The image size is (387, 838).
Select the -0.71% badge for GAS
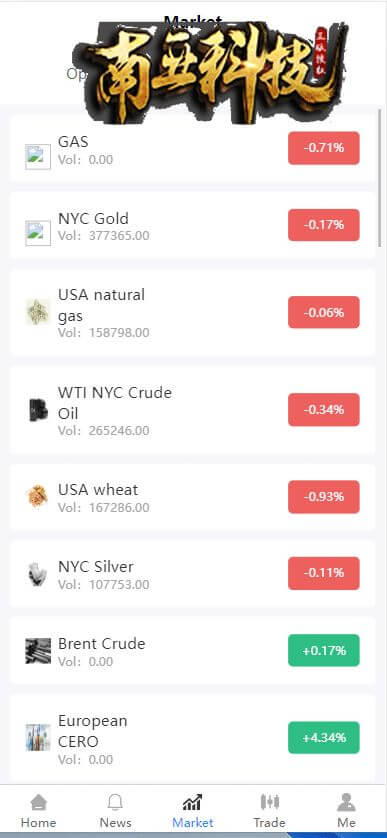(x=324, y=148)
